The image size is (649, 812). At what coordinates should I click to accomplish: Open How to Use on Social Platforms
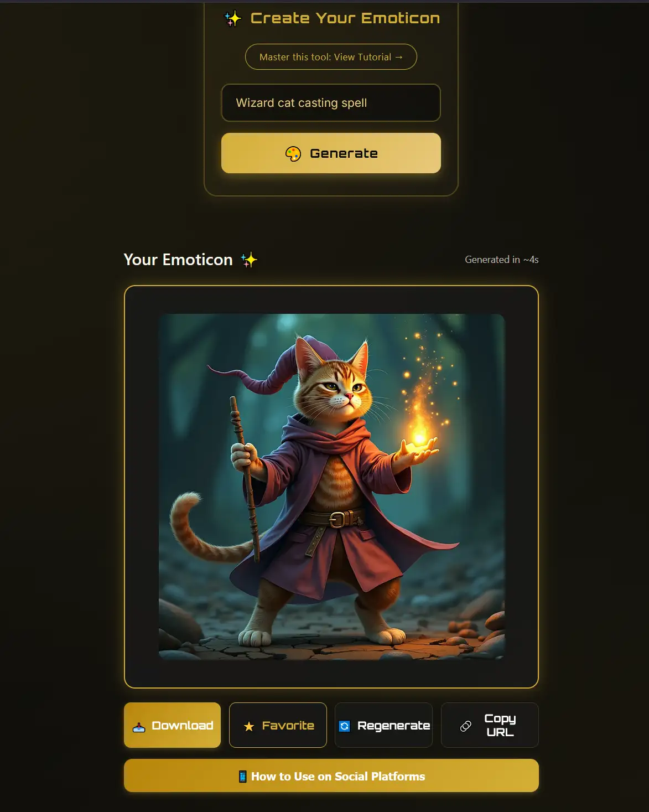(331, 775)
